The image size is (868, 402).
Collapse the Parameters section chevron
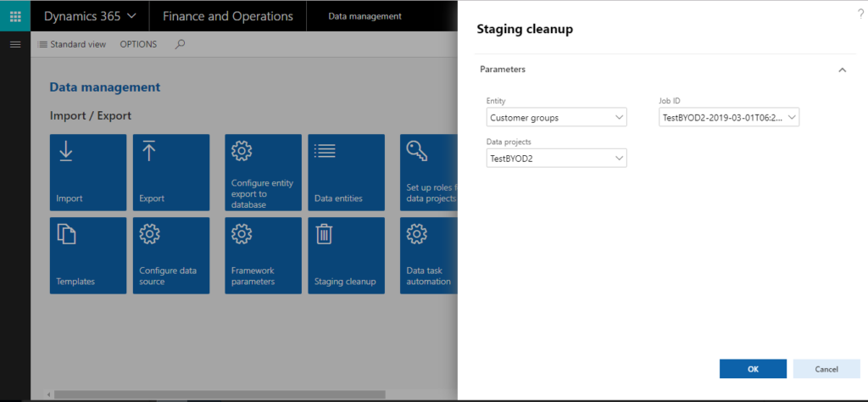pyautogui.click(x=842, y=70)
